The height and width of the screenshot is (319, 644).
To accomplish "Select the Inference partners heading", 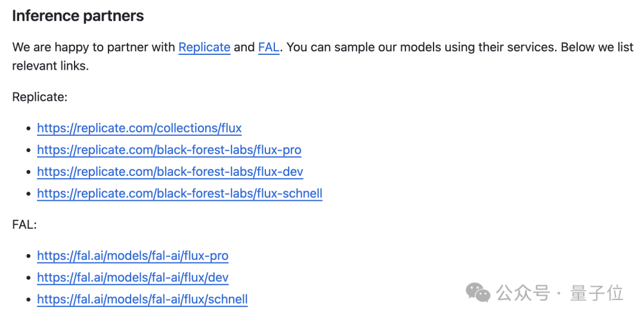I will tap(78, 16).
